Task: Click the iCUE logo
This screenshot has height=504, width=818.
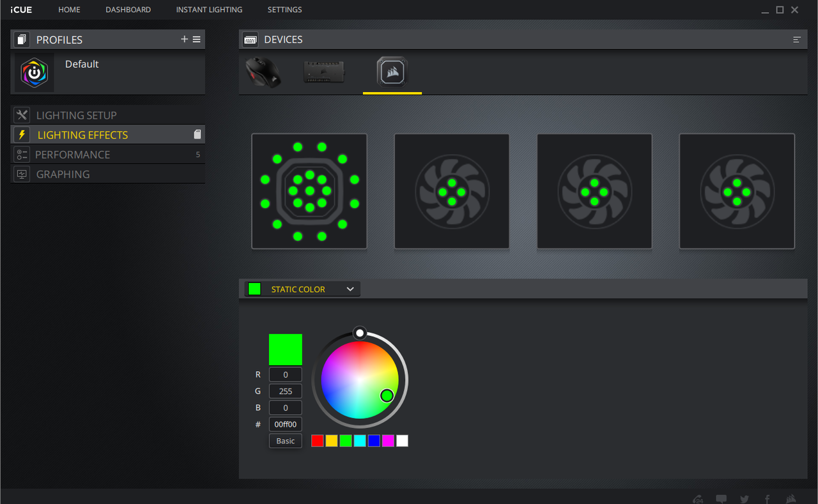Action: tap(21, 10)
